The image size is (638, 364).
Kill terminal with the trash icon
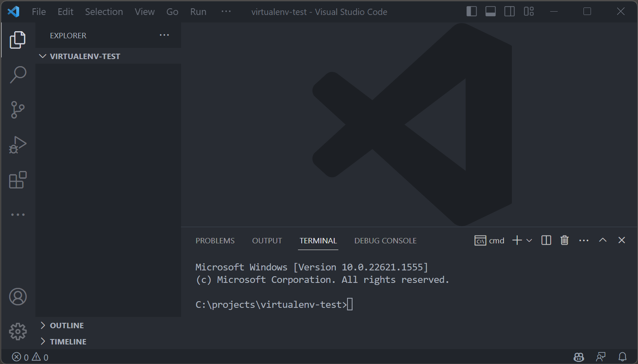coord(564,240)
